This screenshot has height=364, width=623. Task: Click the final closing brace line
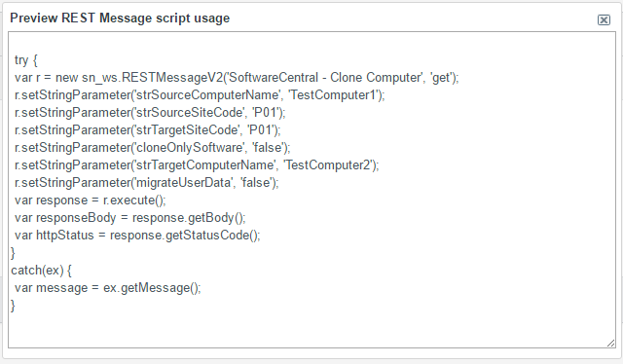pyautogui.click(x=13, y=306)
